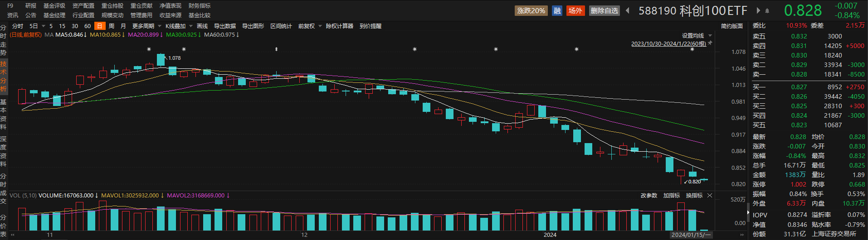Viewport: 868px width, 240px height.
Task: Go to previous security with left arrow
Action: click(628, 10)
